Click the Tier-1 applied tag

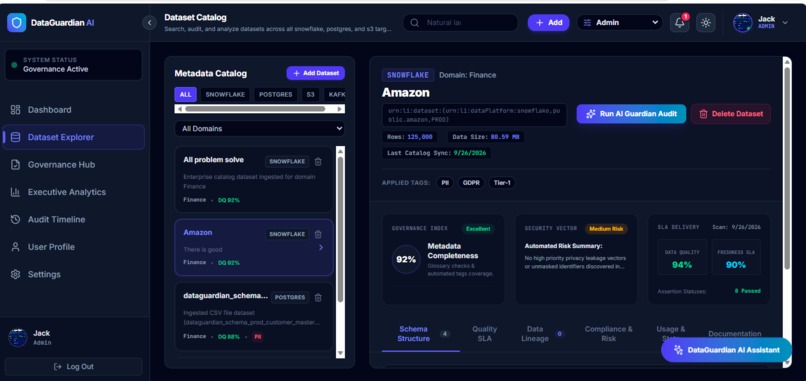(502, 183)
